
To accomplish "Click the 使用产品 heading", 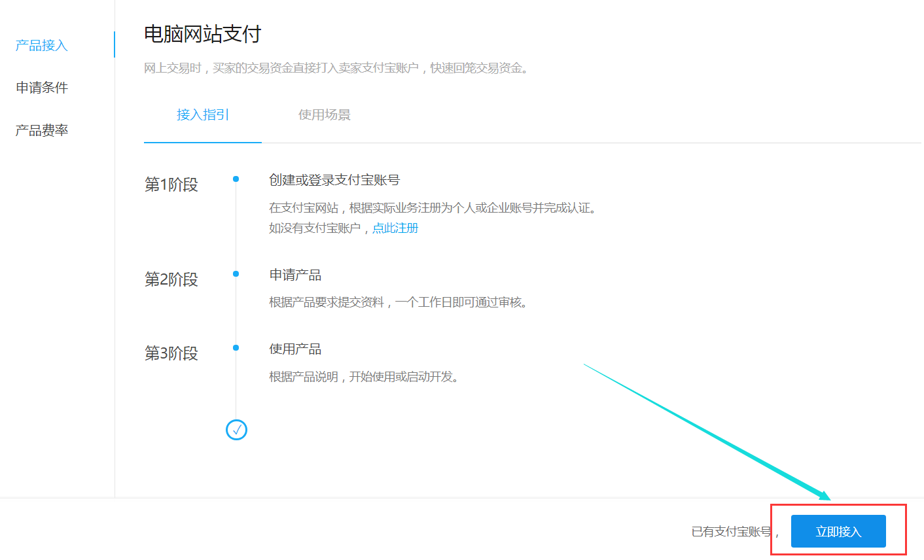I will (x=295, y=348).
